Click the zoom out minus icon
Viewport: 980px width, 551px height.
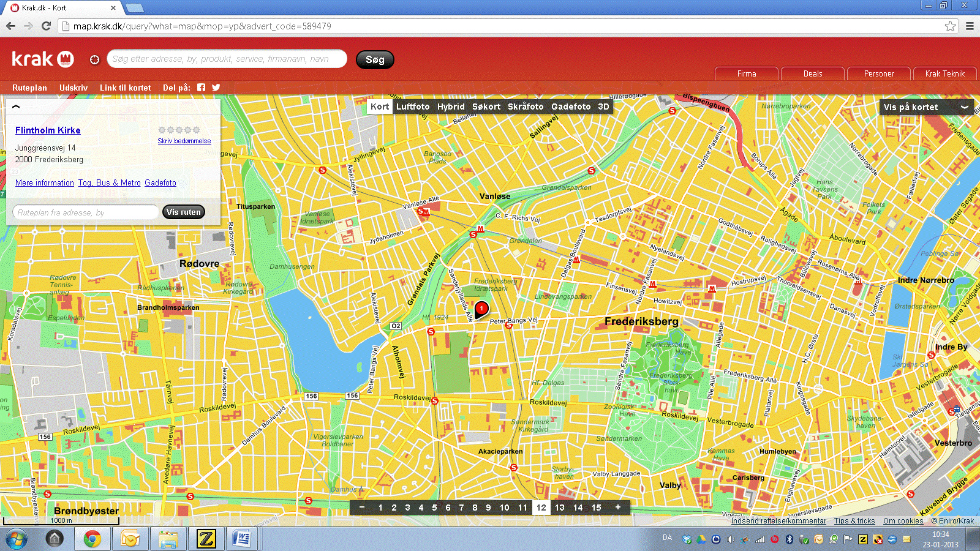(362, 508)
